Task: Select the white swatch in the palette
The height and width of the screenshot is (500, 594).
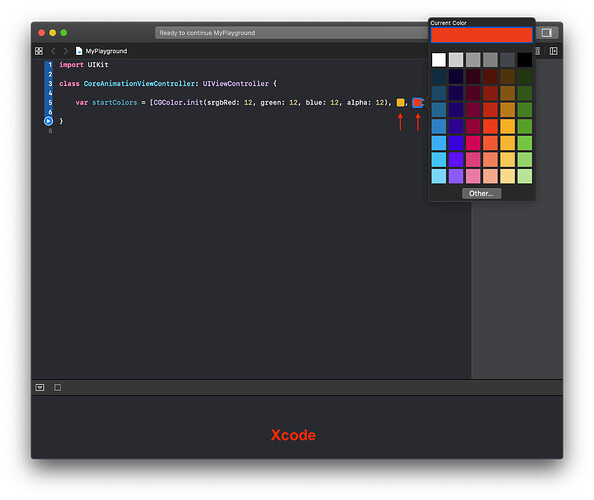Action: (439, 60)
